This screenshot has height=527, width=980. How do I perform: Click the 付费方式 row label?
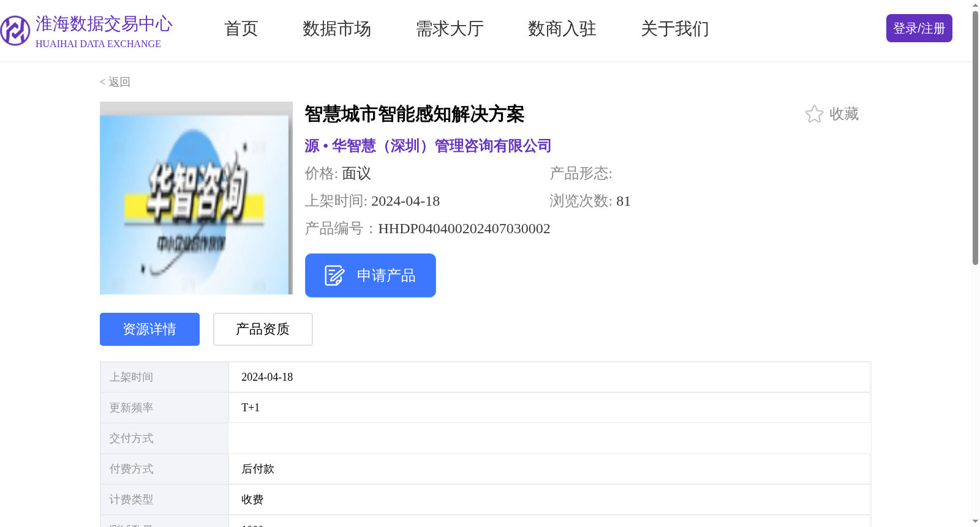(x=131, y=469)
